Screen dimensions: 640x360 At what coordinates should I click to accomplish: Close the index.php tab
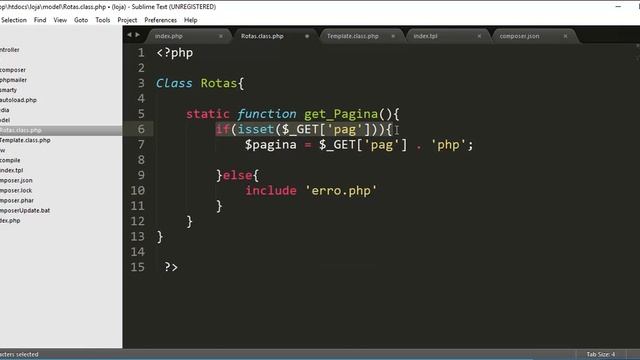point(221,36)
